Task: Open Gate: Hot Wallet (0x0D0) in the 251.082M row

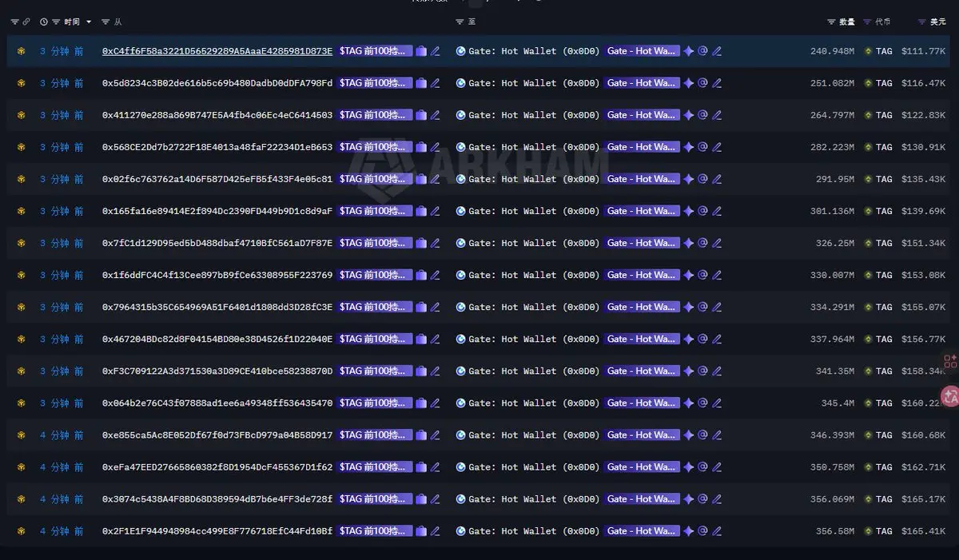Action: [x=534, y=83]
